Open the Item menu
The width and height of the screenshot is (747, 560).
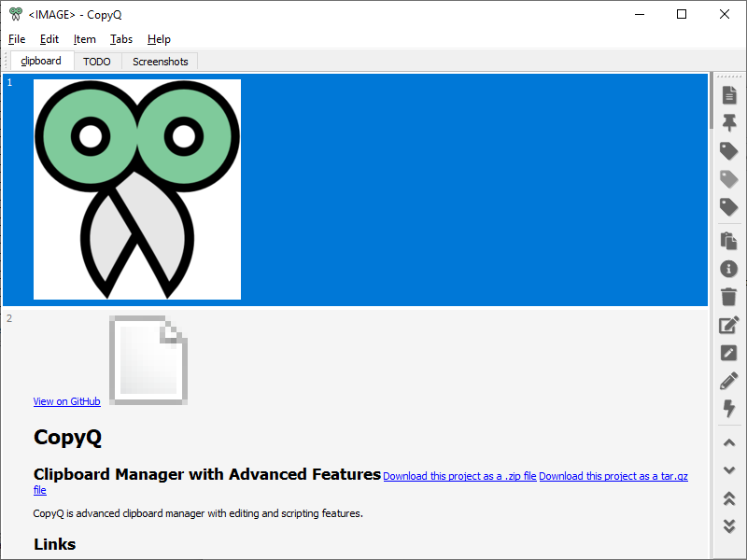click(x=85, y=39)
